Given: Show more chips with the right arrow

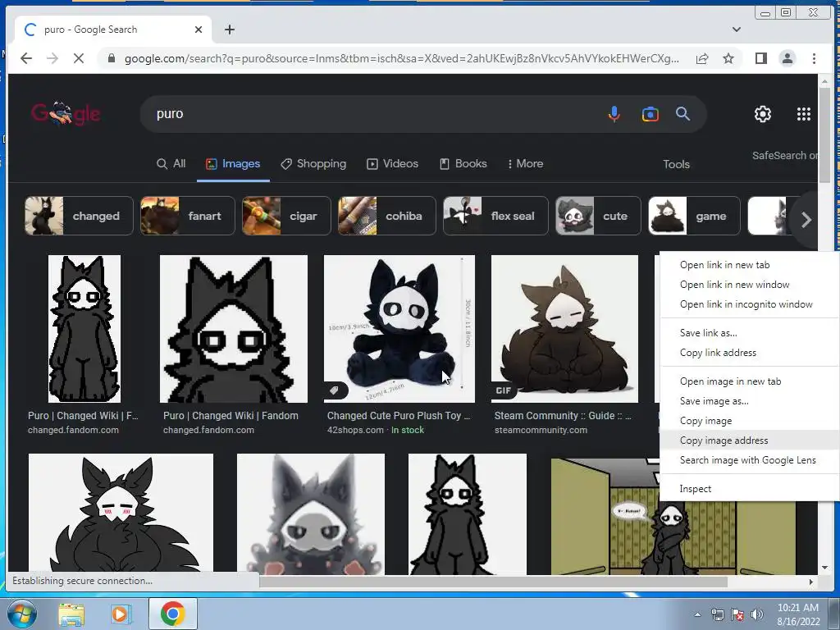Looking at the screenshot, I should (x=806, y=220).
